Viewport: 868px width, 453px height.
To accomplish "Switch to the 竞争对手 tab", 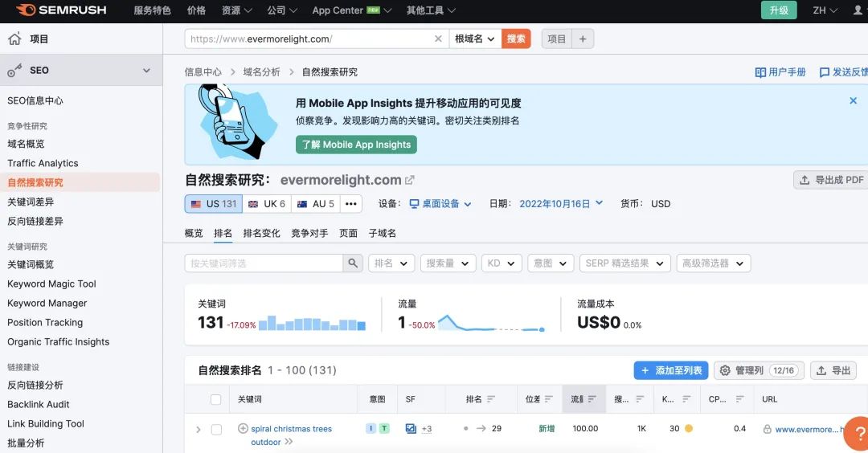I will pyautogui.click(x=309, y=233).
